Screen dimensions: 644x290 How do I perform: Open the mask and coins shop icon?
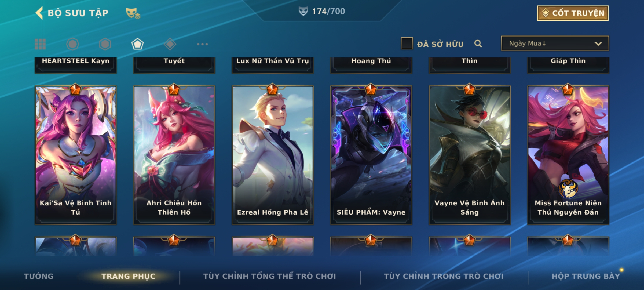pos(133,13)
